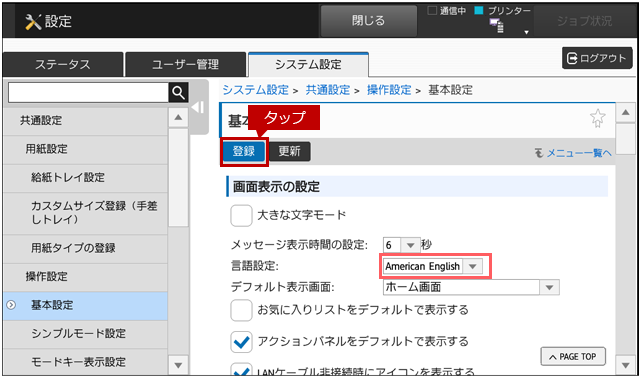640x376 pixels.
Task: Select 共通設定 in sidebar menu
Action: click(x=85, y=120)
